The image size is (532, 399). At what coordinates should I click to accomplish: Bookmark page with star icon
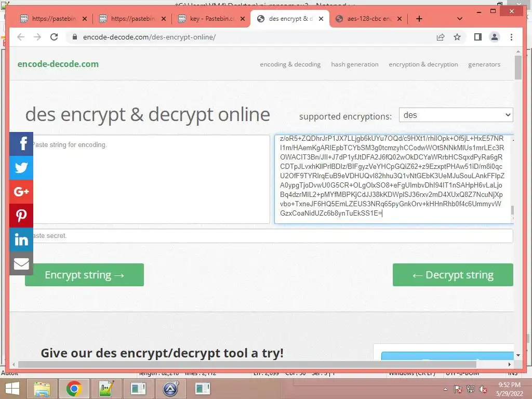[457, 37]
